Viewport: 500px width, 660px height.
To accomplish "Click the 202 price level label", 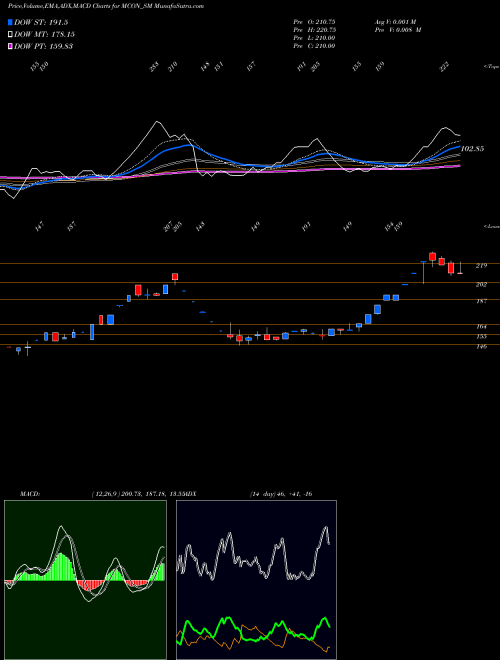I will click(x=481, y=285).
